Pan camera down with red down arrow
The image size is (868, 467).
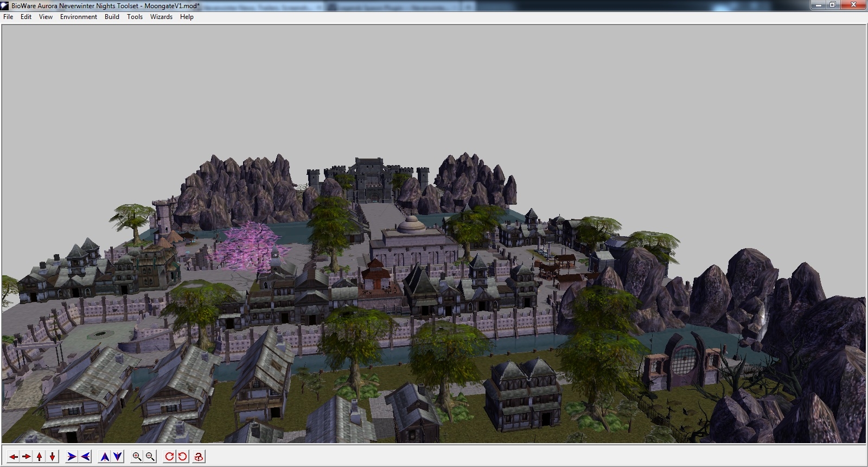click(x=52, y=457)
